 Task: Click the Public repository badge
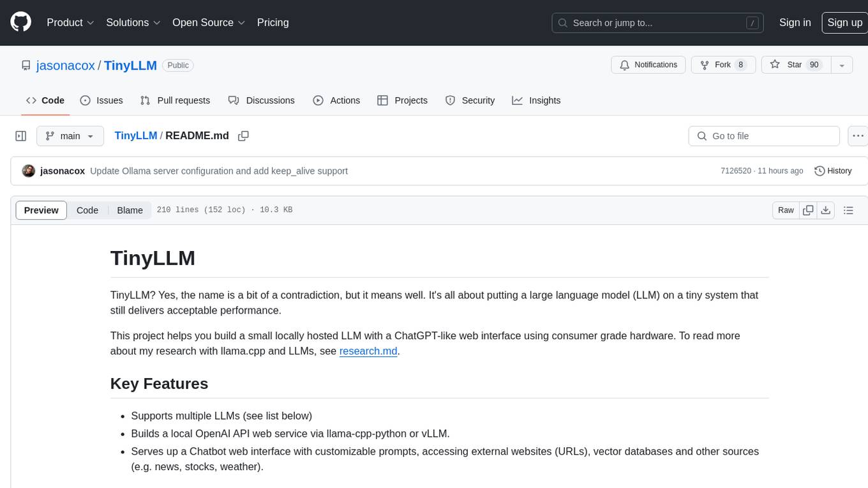pos(178,65)
